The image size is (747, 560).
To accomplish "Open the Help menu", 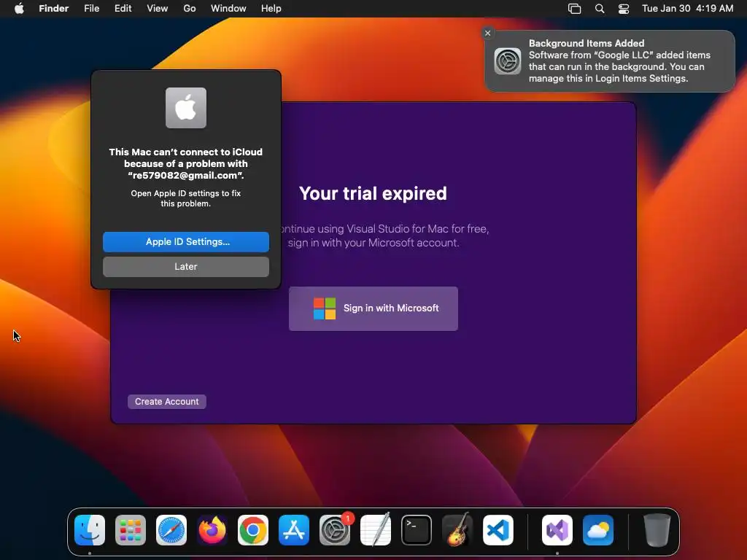I will [x=271, y=9].
